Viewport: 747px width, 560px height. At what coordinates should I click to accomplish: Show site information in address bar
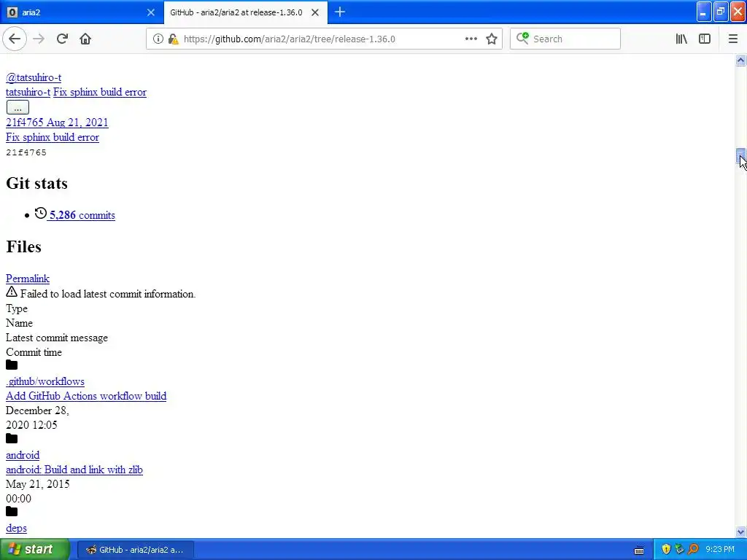pyautogui.click(x=158, y=39)
